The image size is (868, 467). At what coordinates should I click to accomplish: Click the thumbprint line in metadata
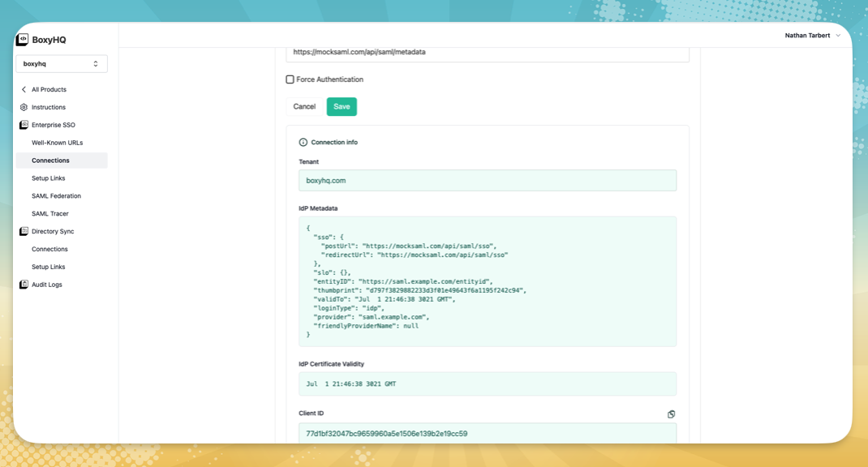coord(419,290)
